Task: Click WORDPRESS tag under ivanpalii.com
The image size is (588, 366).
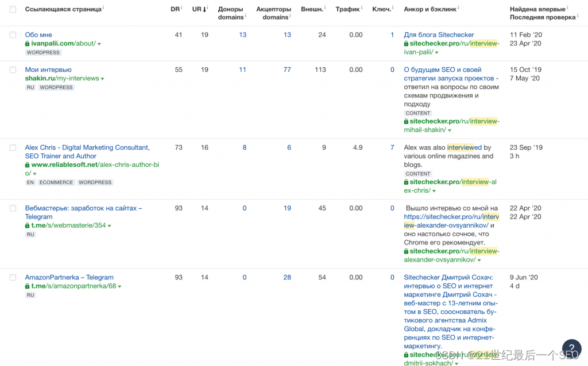Action: [43, 52]
